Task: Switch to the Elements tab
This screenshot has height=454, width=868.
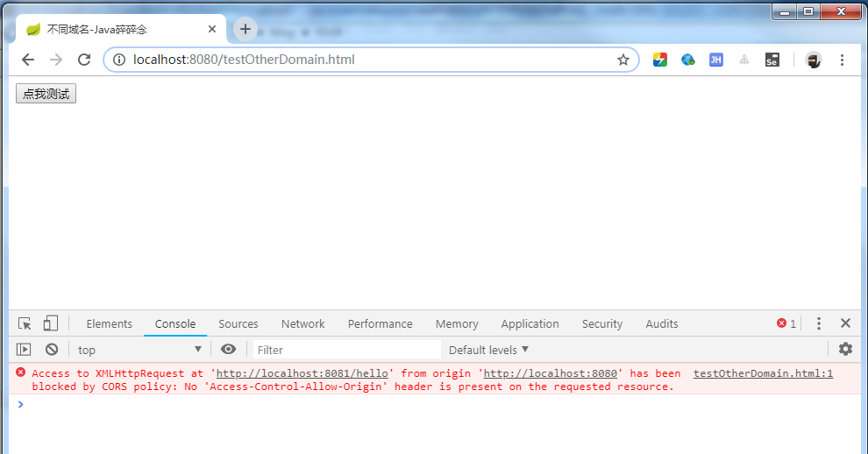Action: [x=109, y=324]
